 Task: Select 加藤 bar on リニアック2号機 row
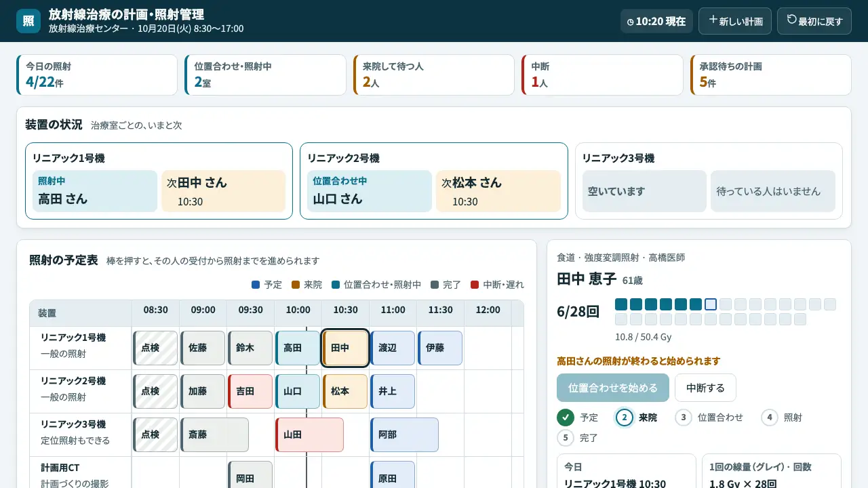coord(203,391)
